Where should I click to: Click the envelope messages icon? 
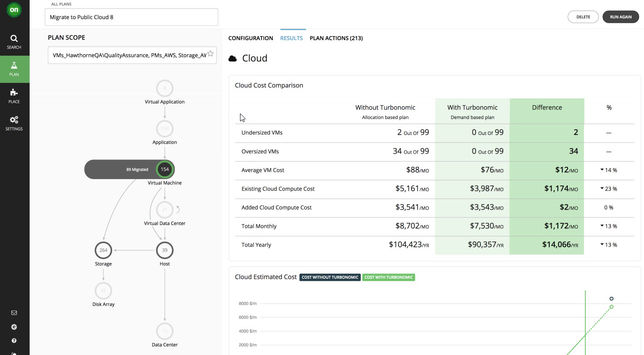(14, 313)
